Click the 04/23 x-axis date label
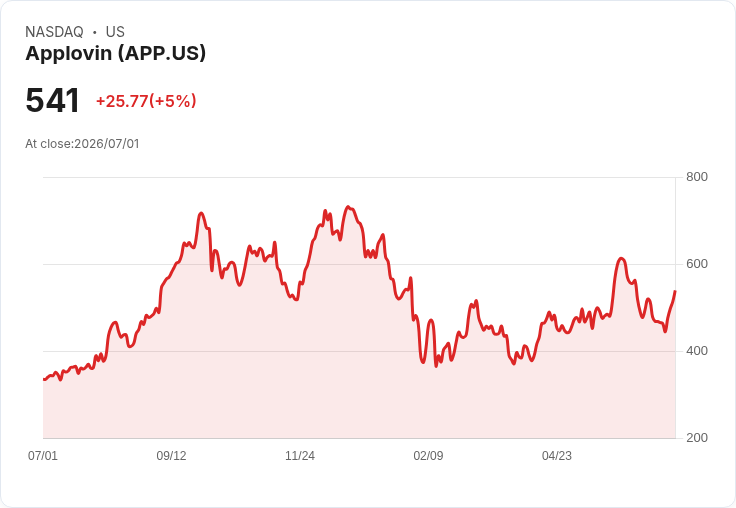The height and width of the screenshot is (508, 736). pos(557,455)
